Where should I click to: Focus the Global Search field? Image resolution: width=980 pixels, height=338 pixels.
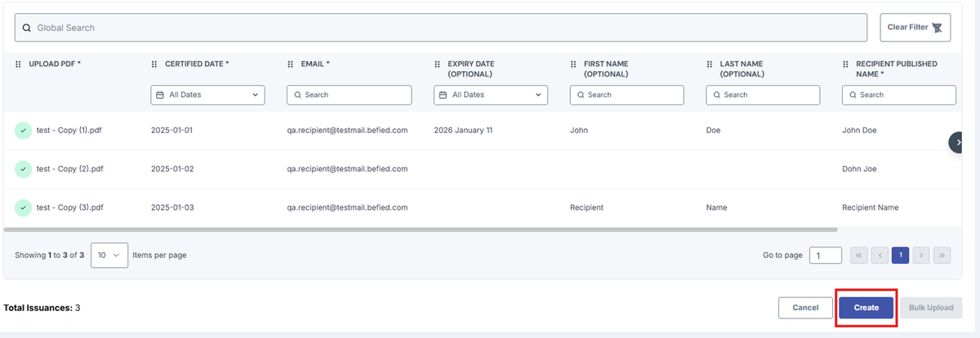tap(440, 28)
